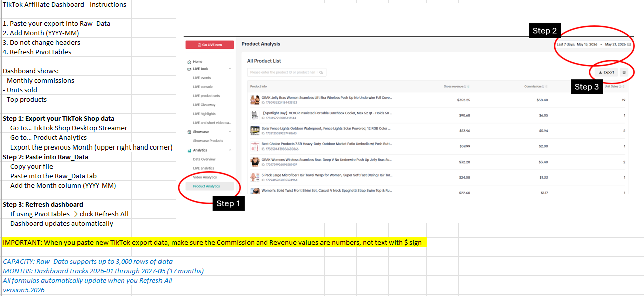This screenshot has height=296, width=644.
Task: Click 'Best Choice Products 7.5ft' title
Action: tap(327, 144)
